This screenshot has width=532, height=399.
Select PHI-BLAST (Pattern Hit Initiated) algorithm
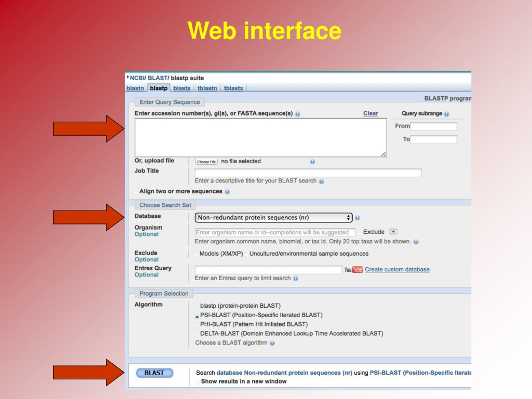click(x=197, y=325)
